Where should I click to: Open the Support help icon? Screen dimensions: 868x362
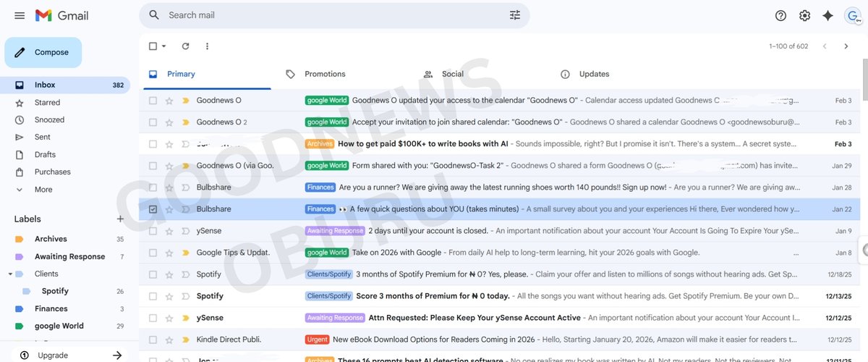[780, 15]
